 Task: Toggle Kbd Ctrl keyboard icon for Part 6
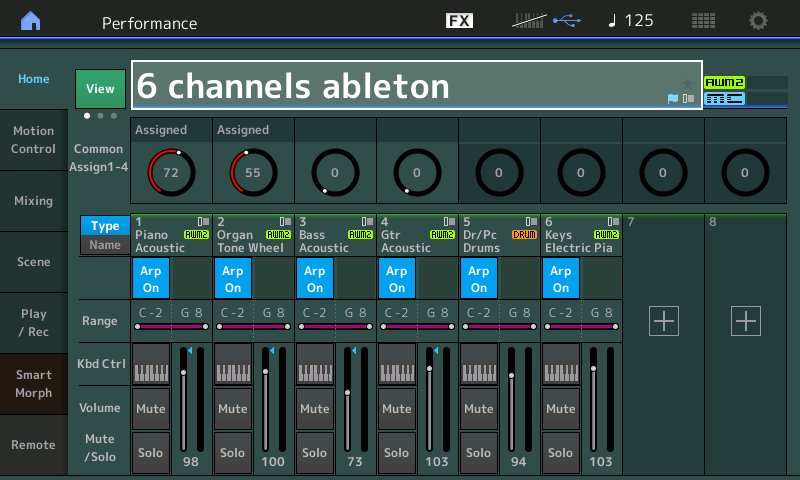(x=561, y=364)
